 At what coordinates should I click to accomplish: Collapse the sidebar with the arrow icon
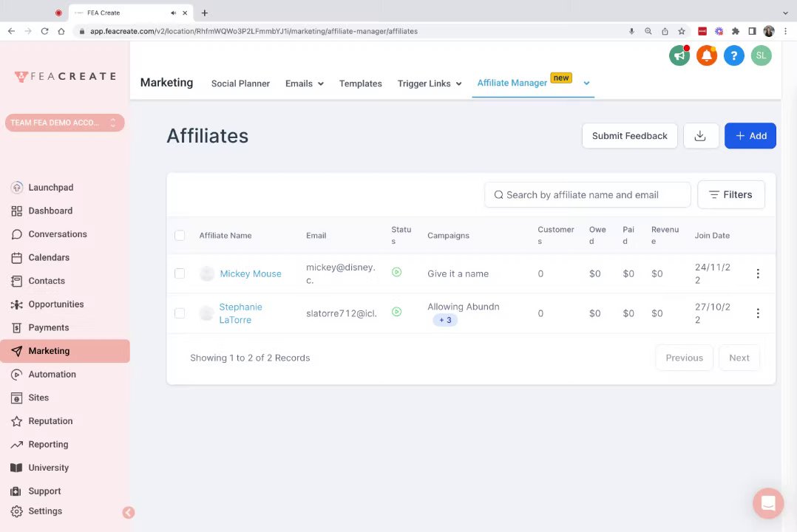129,512
